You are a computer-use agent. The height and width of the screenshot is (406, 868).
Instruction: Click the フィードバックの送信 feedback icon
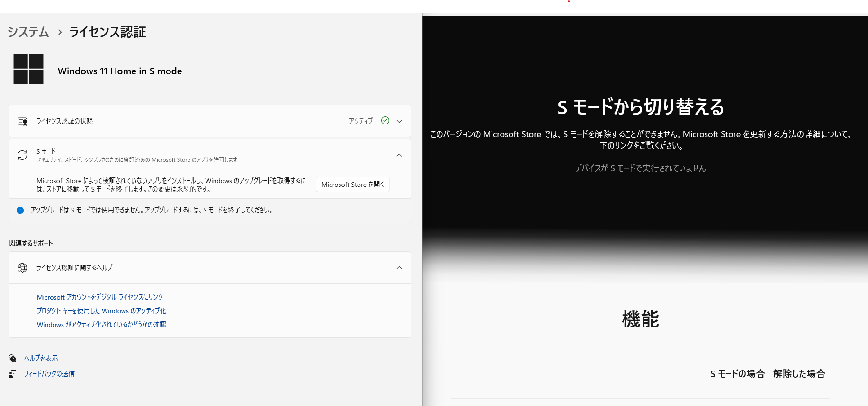tap(12, 374)
